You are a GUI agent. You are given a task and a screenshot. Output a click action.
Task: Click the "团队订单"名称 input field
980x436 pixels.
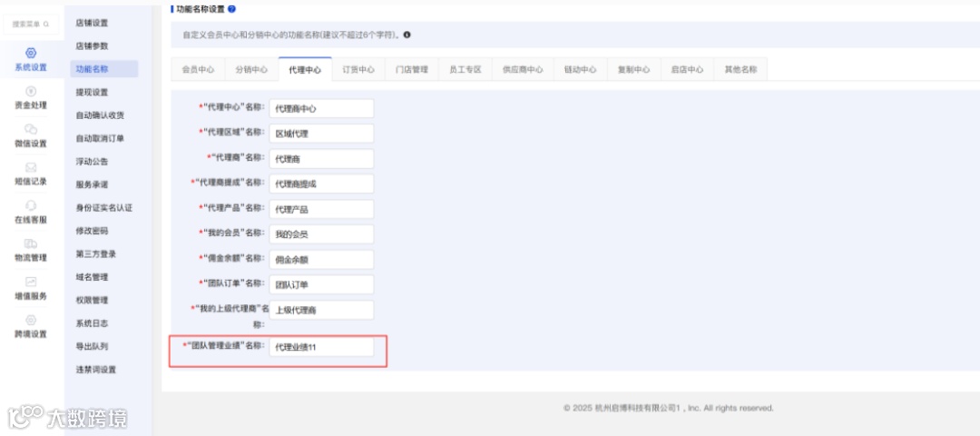point(321,284)
